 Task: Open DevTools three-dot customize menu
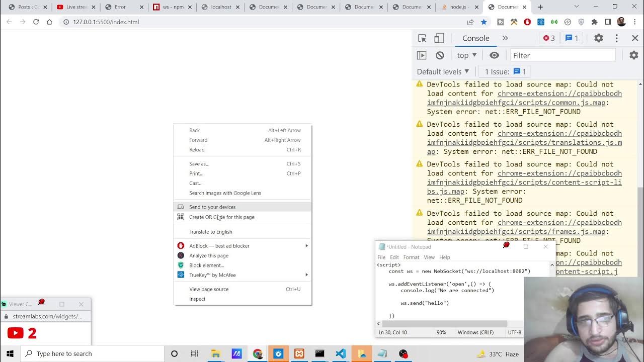tap(616, 38)
